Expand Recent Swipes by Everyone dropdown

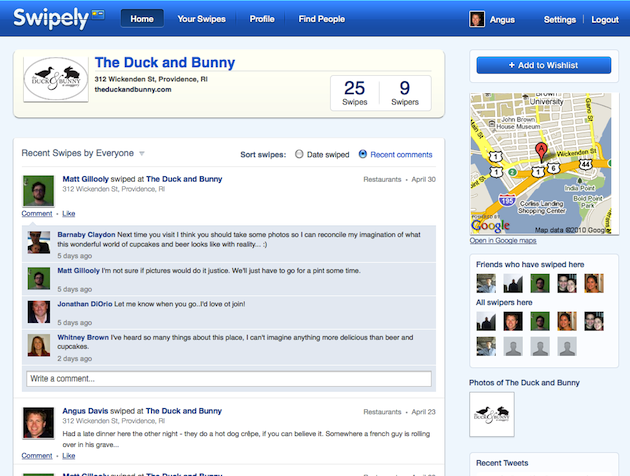point(141,153)
